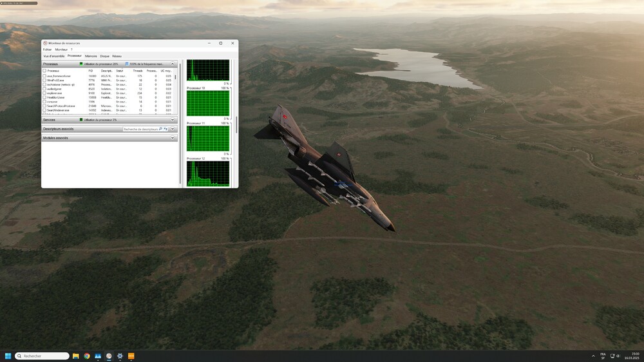The height and width of the screenshot is (362, 644).
Task: Click the Processeur 12 usage graph
Action: (x=208, y=174)
